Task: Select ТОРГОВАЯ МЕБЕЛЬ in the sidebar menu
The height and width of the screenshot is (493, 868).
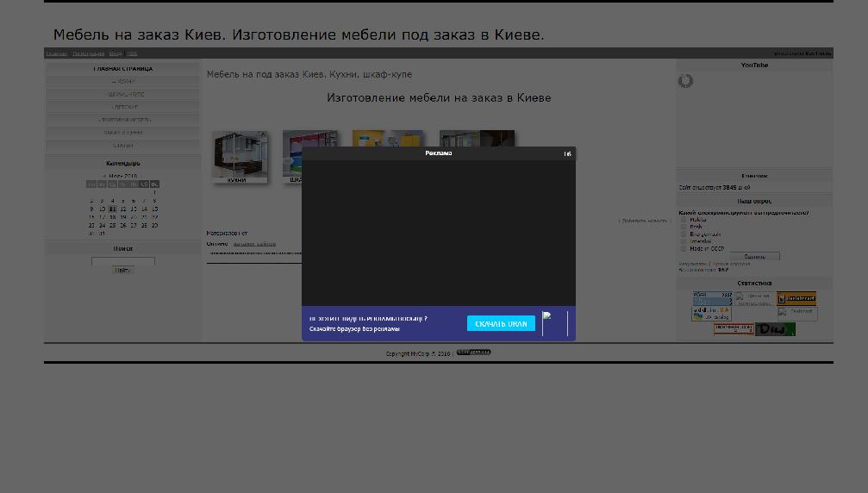Action: [123, 120]
